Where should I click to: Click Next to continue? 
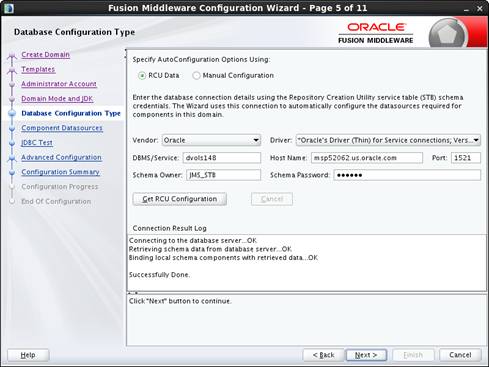[366, 355]
